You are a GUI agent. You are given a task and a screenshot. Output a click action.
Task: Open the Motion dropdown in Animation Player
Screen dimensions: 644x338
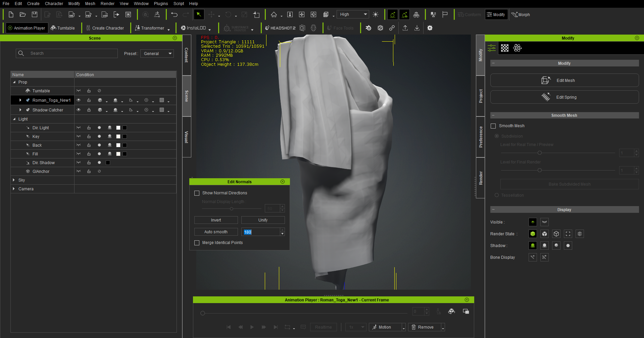404,327
